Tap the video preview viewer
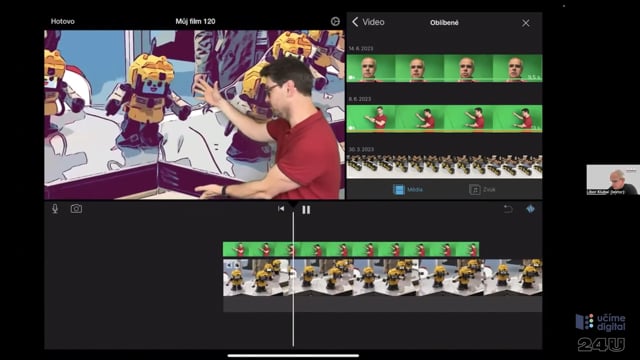This screenshot has width=640, height=360. (x=194, y=115)
